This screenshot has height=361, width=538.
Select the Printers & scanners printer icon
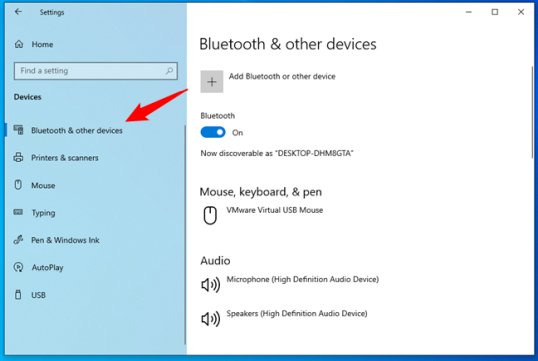19,158
